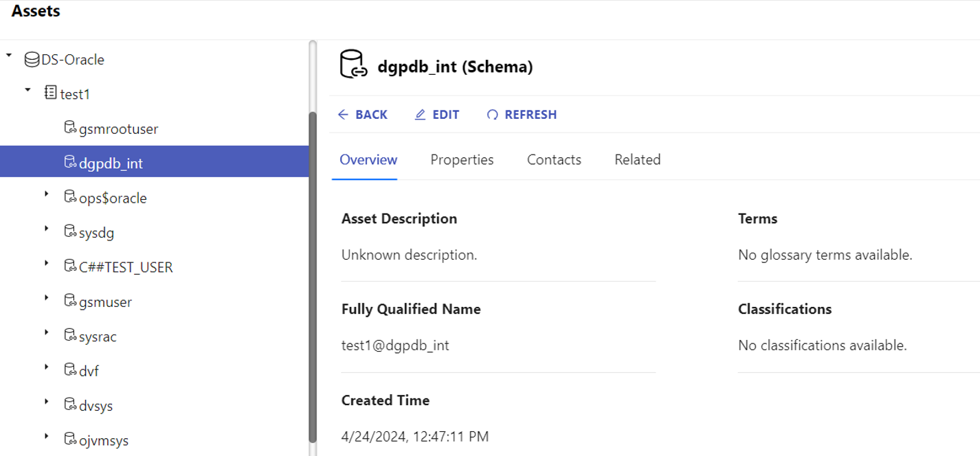Image resolution: width=980 pixels, height=456 pixels.
Task: Switch to the Properties tab
Action: (462, 160)
